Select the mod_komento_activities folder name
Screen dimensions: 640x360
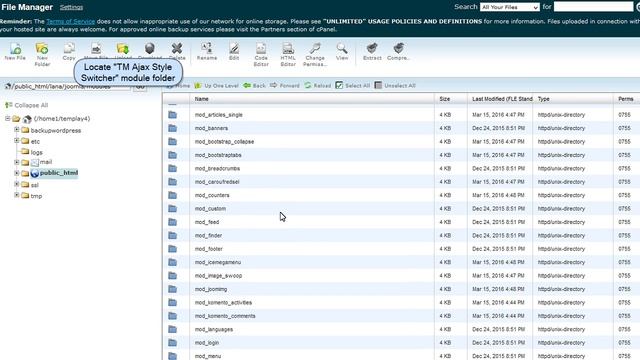223,303
